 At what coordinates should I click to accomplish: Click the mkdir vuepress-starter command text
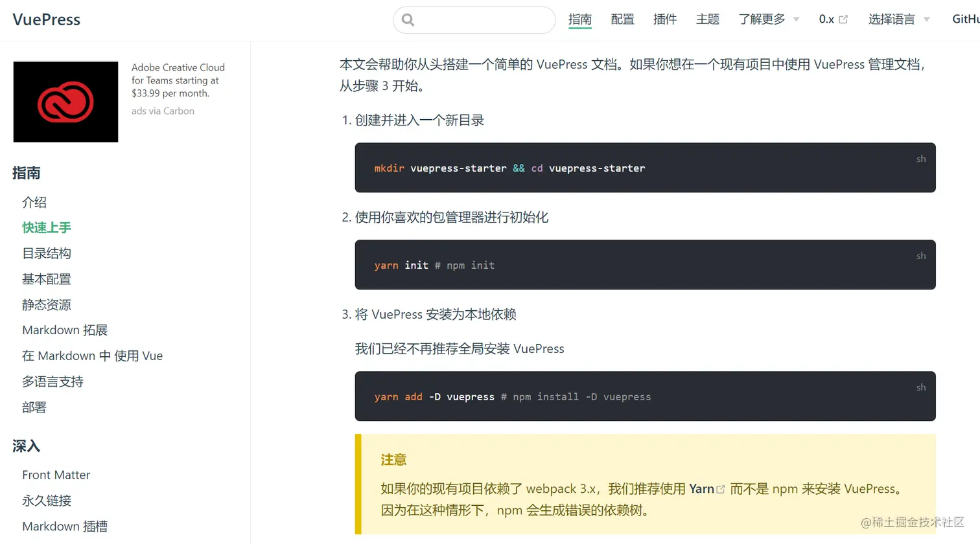pyautogui.click(x=509, y=168)
